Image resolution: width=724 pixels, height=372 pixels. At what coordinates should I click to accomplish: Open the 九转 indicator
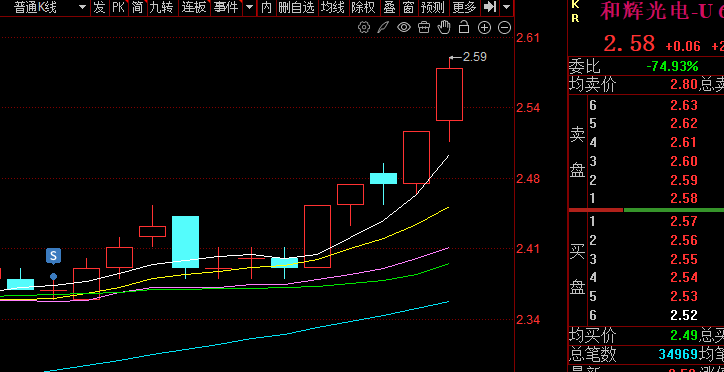click(161, 7)
